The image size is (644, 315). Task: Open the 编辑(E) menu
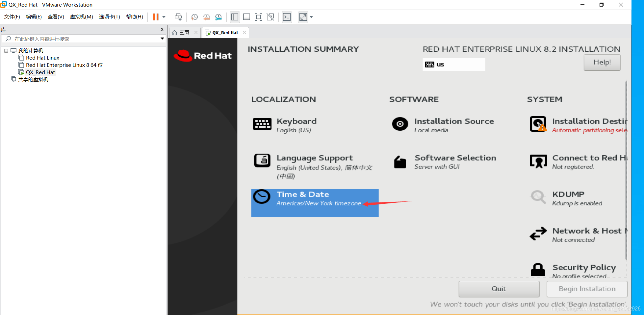point(34,17)
